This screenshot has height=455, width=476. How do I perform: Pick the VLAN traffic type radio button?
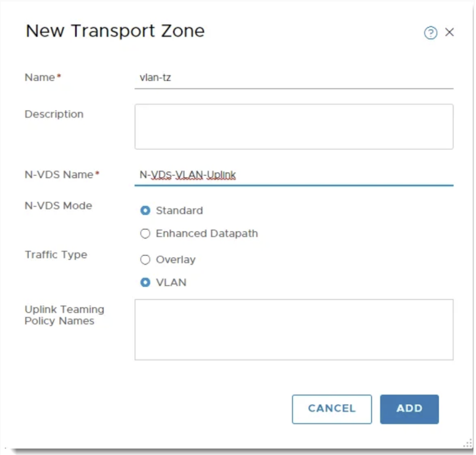pos(145,282)
